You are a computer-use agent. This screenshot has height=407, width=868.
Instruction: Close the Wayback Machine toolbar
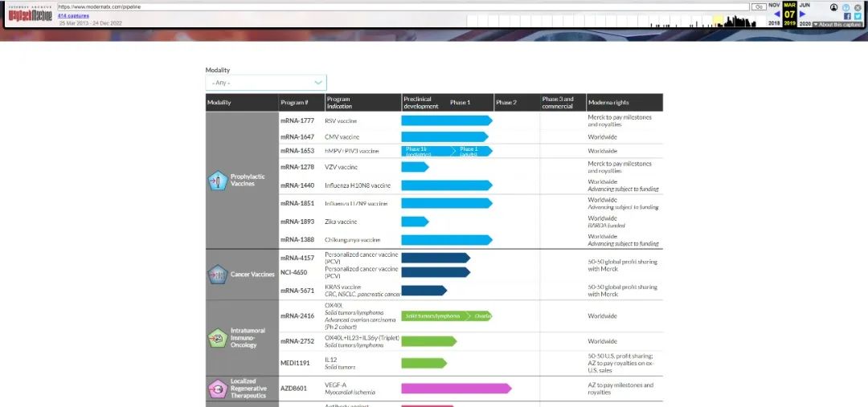[858, 7]
